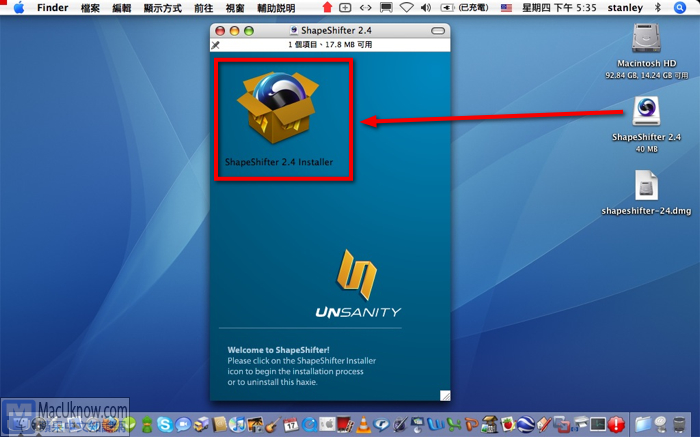Open Adium green duck in Dock
Screen dimensions: 700x437
147,424
